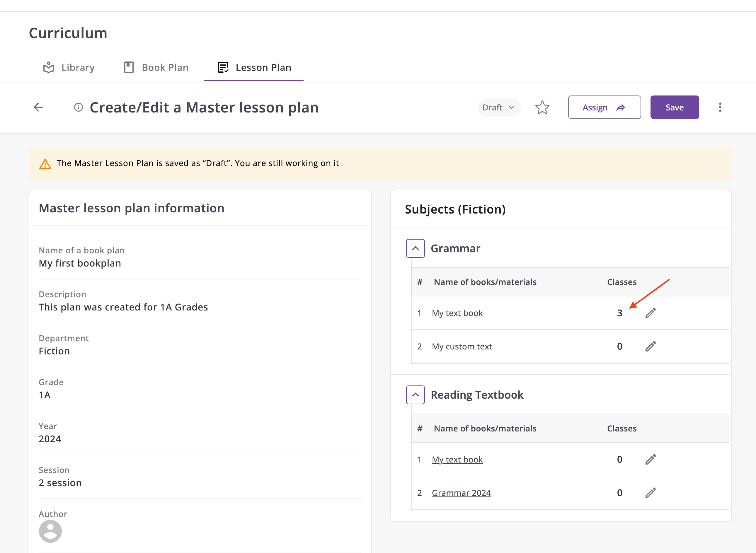Click the author avatar icon
Viewport: 756px width, 553px height.
[x=50, y=531]
